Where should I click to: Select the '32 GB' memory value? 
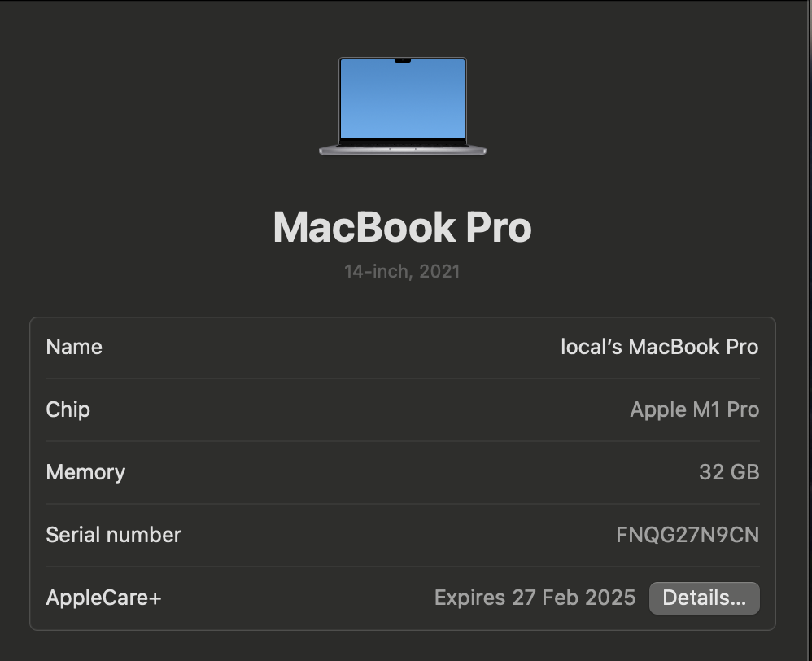(x=729, y=472)
